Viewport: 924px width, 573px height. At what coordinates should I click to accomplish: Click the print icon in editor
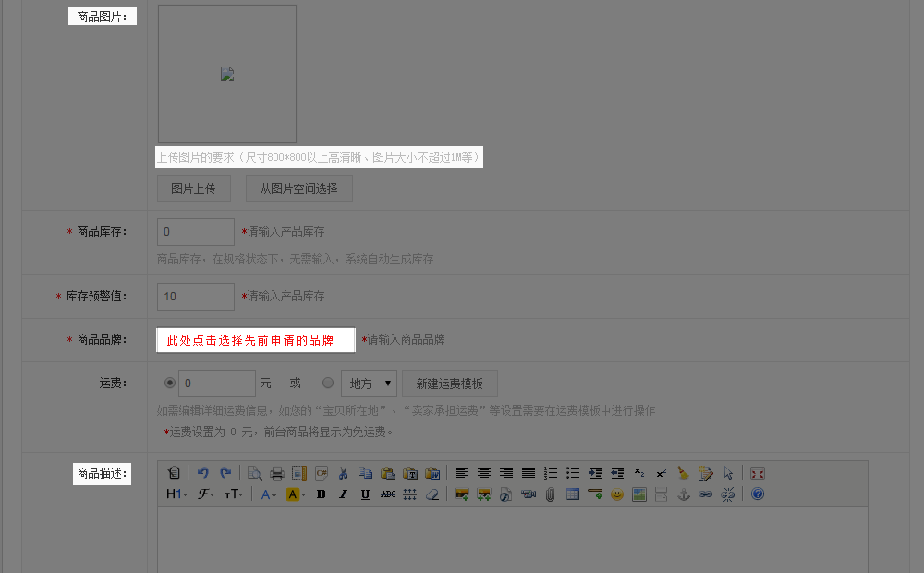[x=276, y=473]
